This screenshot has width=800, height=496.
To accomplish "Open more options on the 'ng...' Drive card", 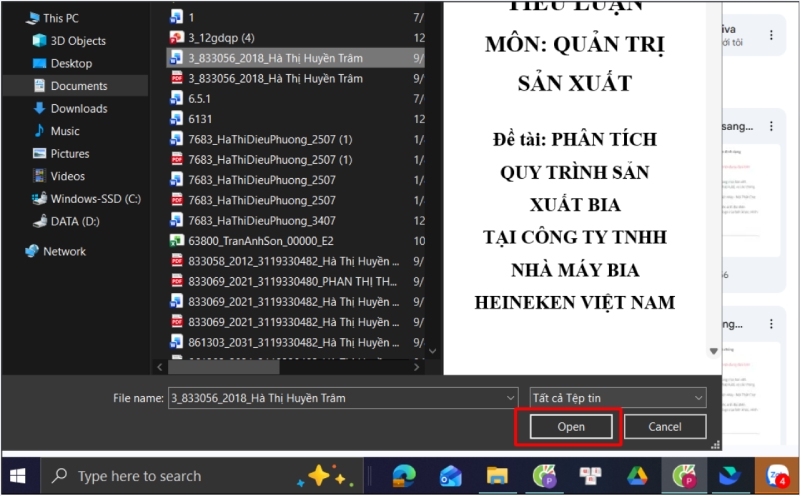I will (x=771, y=324).
